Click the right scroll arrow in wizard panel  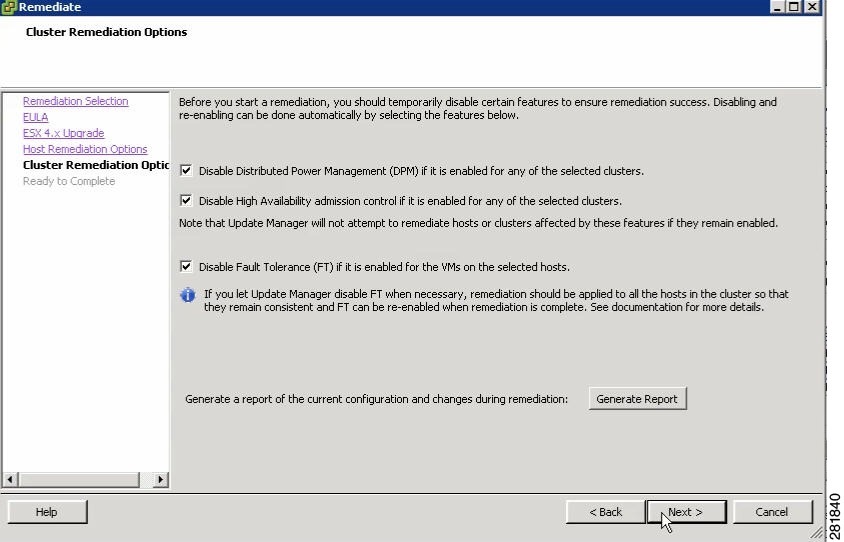point(160,479)
